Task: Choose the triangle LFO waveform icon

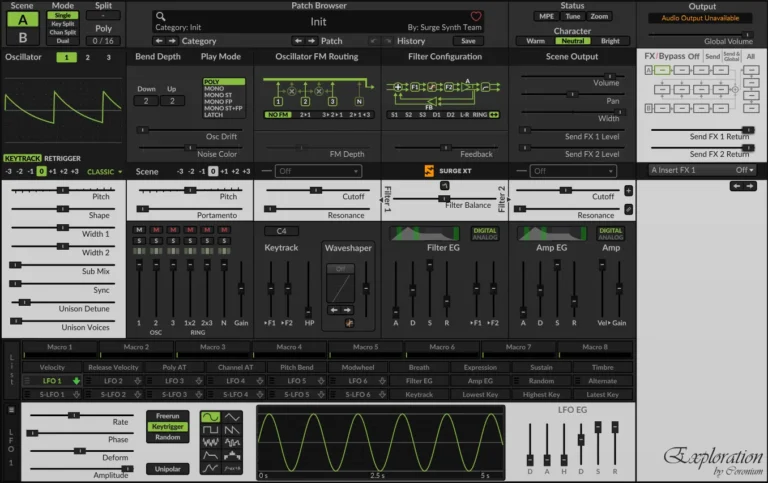Action: point(232,417)
